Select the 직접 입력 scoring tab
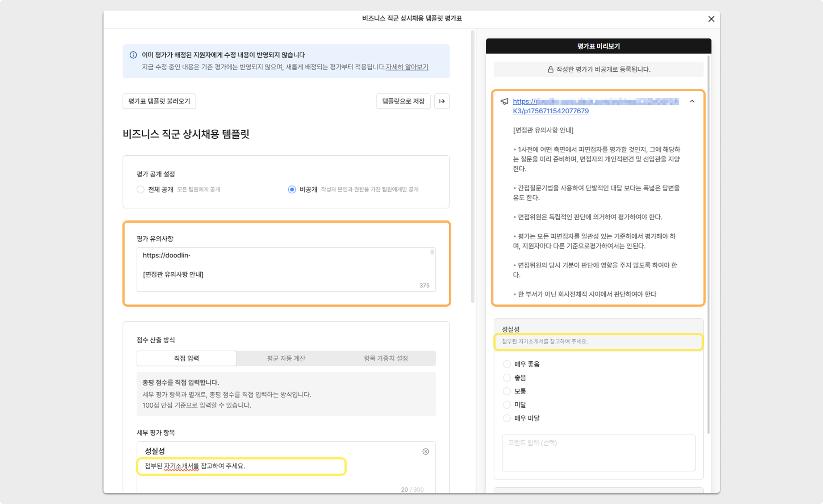Viewport: 823px width, 504px height. click(187, 358)
